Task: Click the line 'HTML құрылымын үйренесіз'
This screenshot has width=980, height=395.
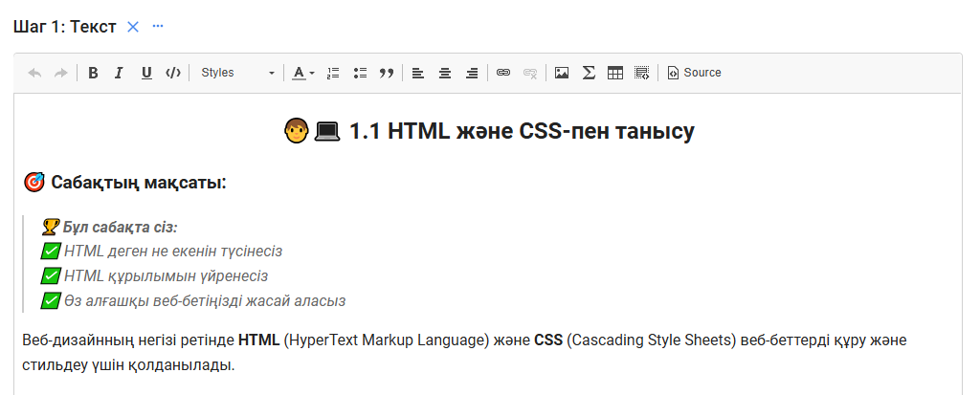Action: [166, 275]
